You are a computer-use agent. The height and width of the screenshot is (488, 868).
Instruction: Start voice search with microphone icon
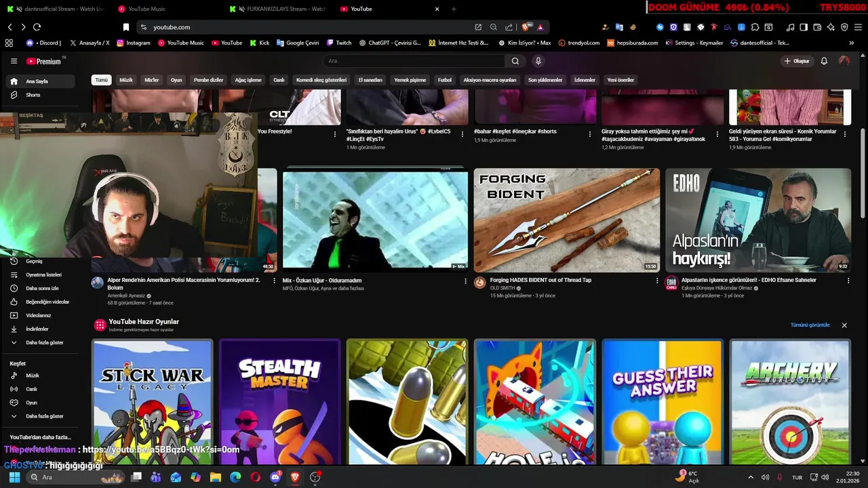(x=538, y=61)
